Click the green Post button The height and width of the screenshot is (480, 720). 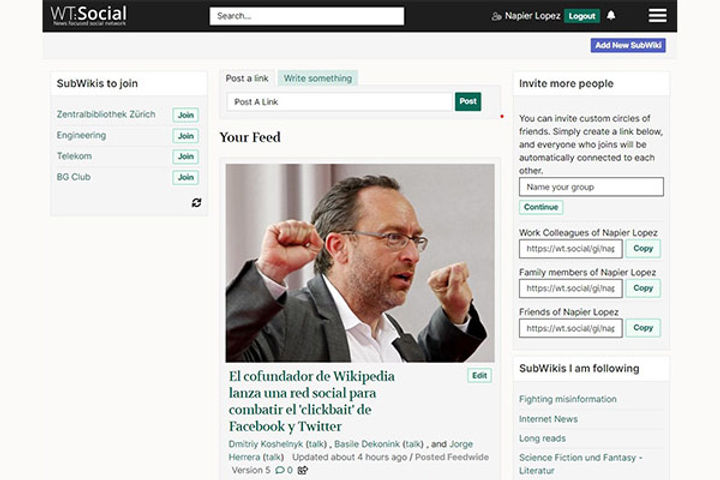coord(467,102)
